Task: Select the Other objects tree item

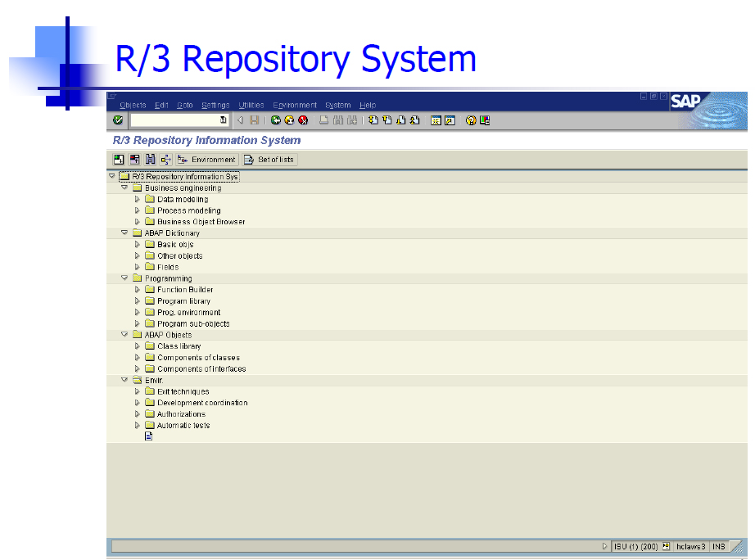Action: [x=179, y=255]
